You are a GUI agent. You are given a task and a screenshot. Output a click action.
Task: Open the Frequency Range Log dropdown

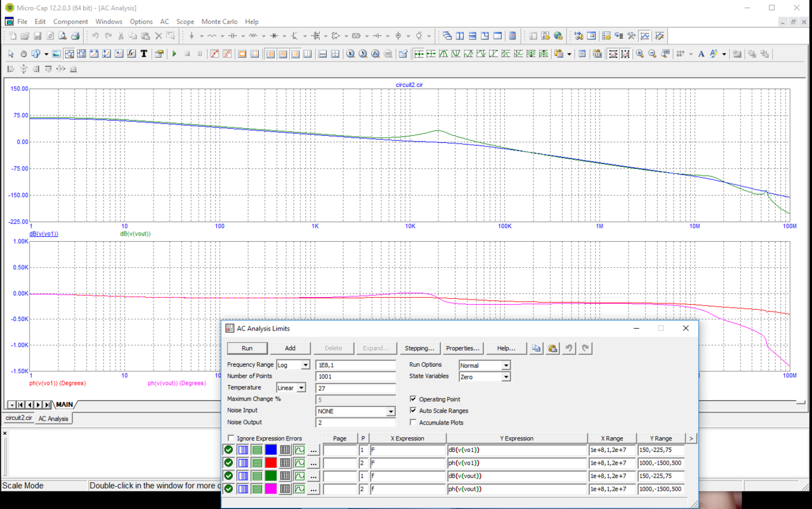pos(305,365)
